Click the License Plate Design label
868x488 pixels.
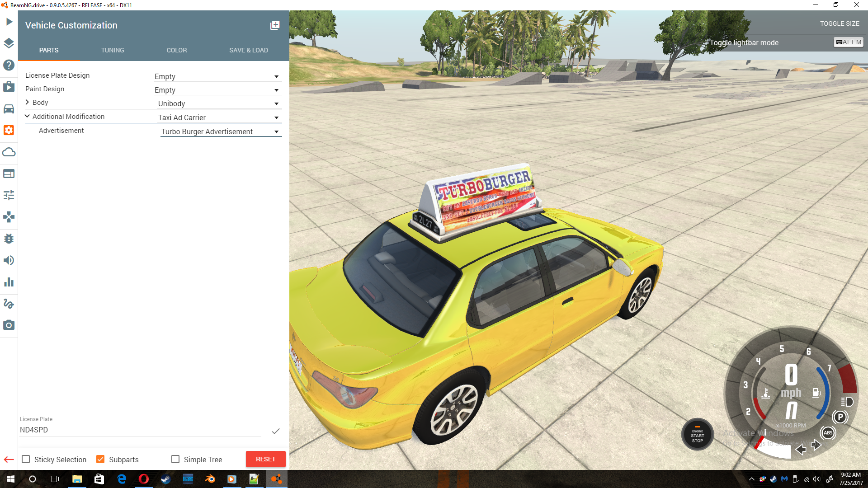(x=57, y=75)
